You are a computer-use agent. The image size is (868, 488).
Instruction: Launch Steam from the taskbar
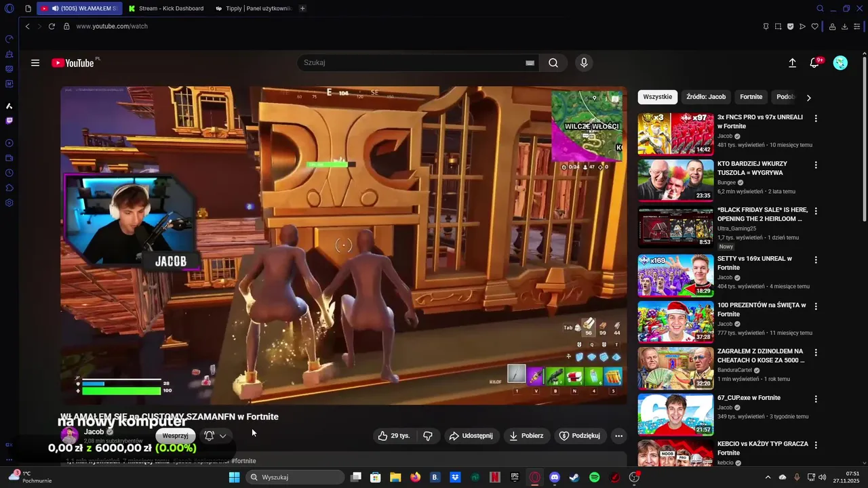574,477
